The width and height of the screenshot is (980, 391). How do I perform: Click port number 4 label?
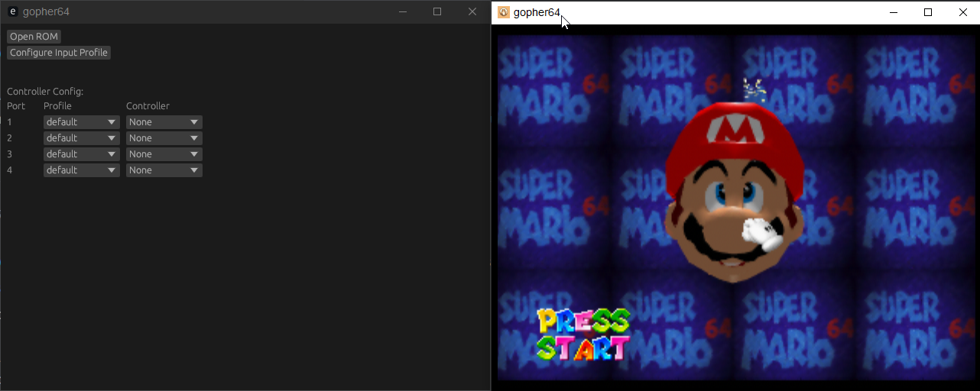tap(10, 170)
